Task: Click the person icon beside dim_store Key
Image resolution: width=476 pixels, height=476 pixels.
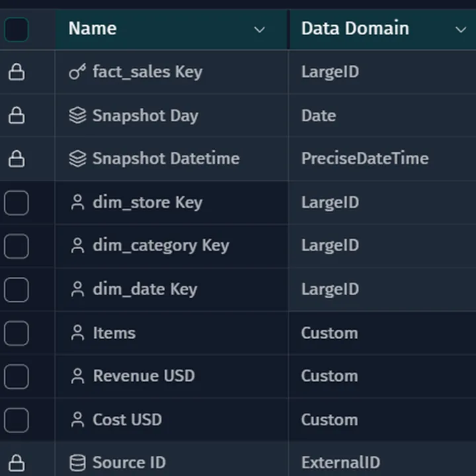Action: pos(77,202)
